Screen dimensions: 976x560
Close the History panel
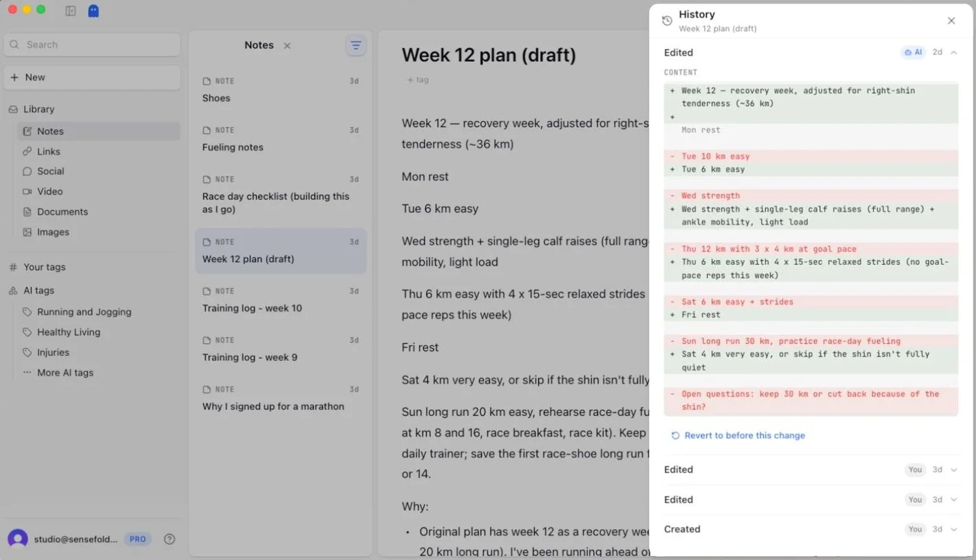click(x=951, y=21)
